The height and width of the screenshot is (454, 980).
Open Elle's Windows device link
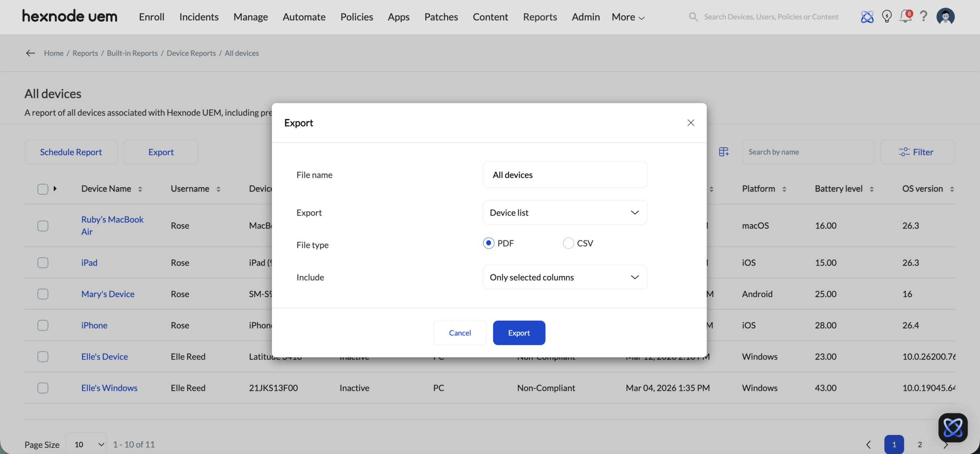109,388
